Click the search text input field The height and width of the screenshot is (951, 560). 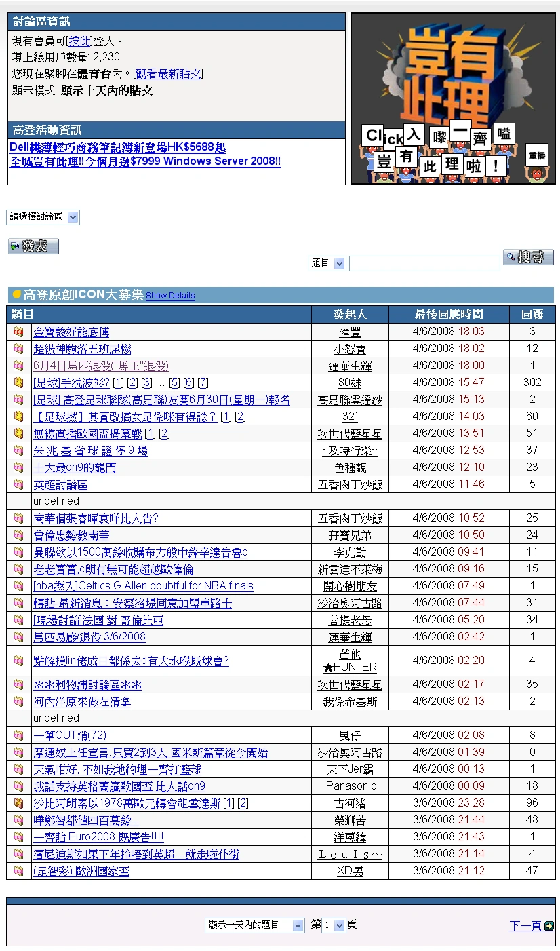tap(424, 263)
